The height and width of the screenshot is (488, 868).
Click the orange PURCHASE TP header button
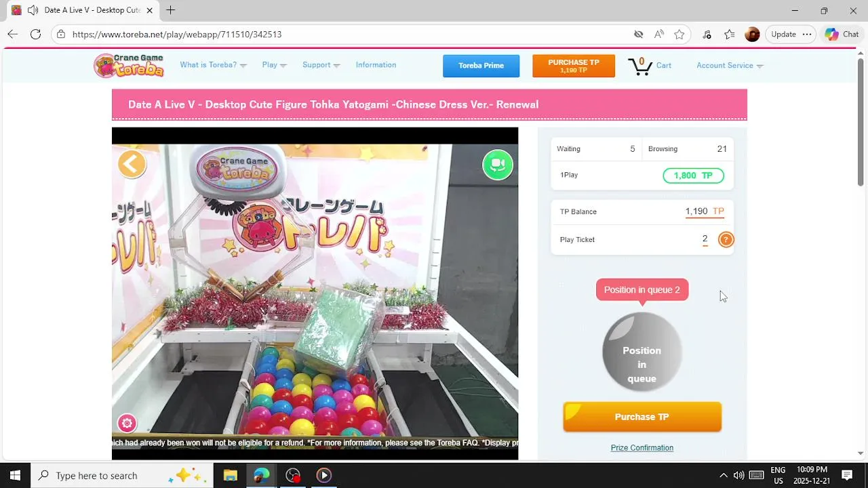click(574, 66)
